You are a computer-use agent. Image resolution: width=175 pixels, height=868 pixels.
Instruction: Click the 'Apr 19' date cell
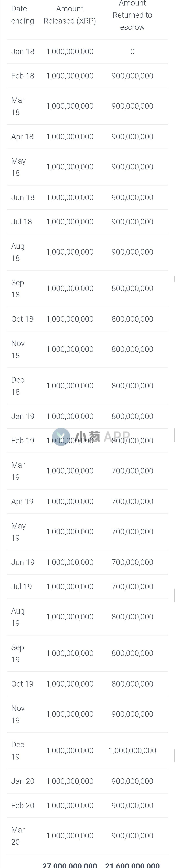tap(22, 501)
